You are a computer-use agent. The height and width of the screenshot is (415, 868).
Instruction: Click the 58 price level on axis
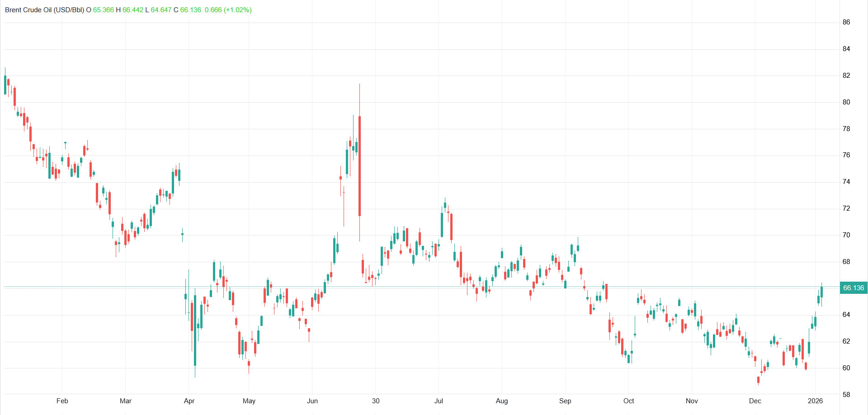(x=846, y=395)
